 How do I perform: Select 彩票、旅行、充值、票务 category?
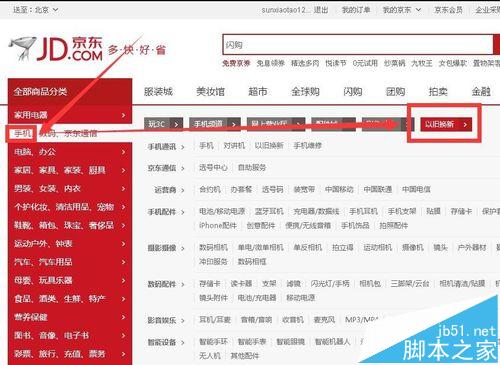point(60,354)
